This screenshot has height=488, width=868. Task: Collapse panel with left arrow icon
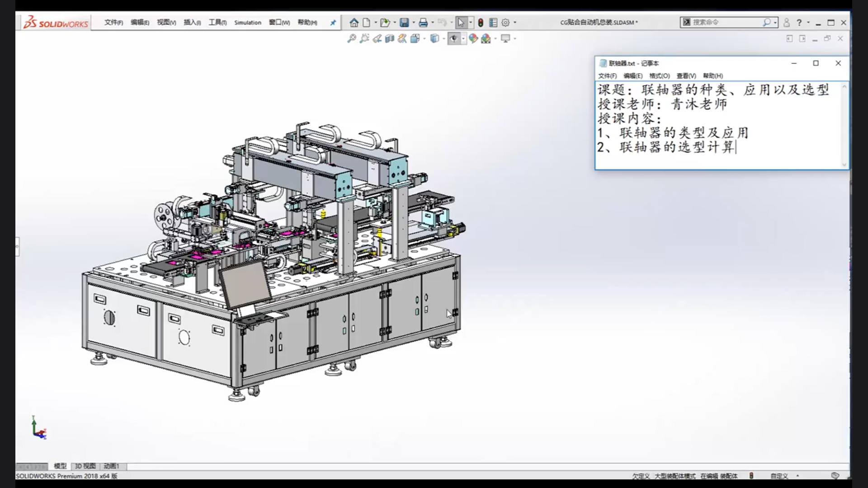click(789, 38)
